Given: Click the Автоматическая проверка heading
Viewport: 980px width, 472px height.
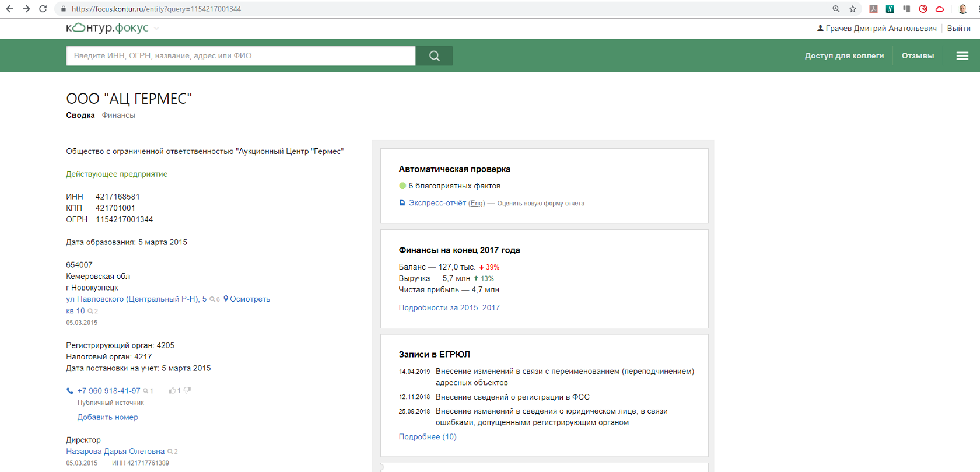Looking at the screenshot, I should coord(454,169).
